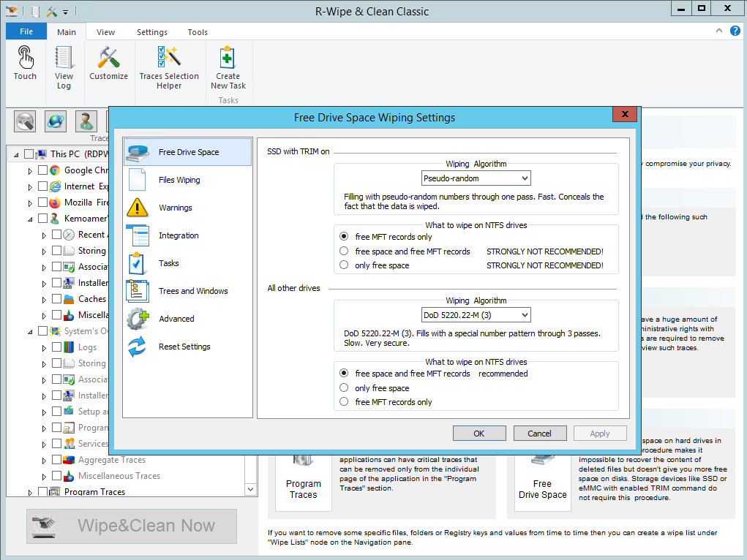
Task: Open Warnings settings page
Action: tap(188, 208)
